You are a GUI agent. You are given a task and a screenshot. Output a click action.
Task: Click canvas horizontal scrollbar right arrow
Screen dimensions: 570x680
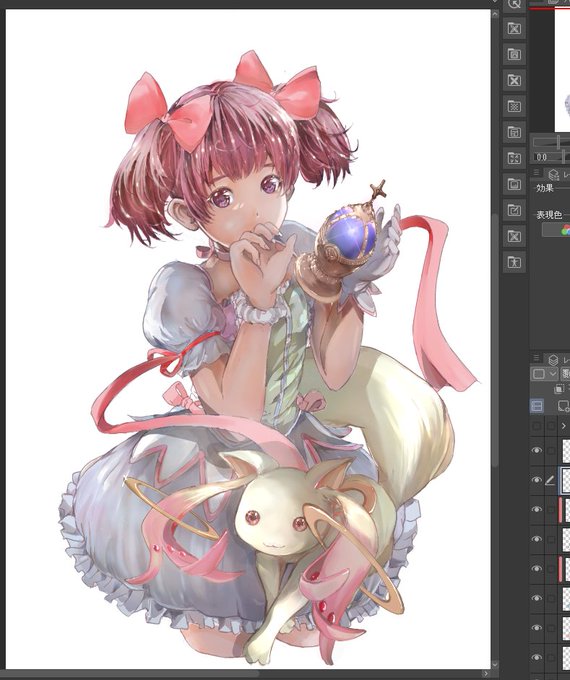coord(486,673)
